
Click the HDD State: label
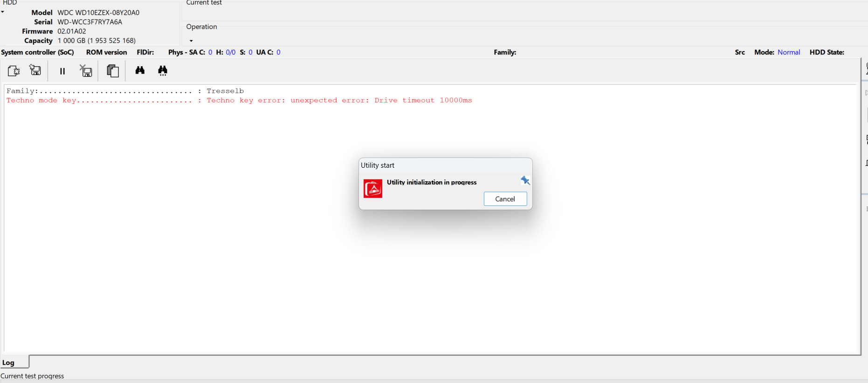(827, 52)
